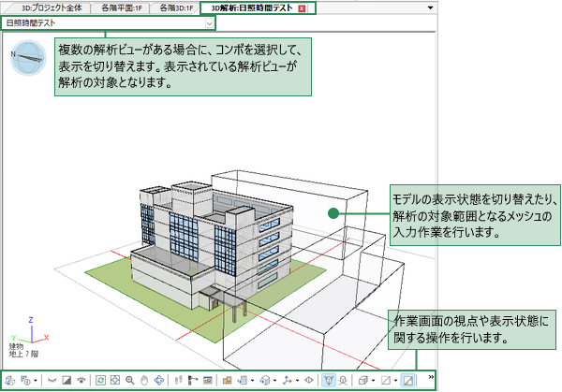The height and width of the screenshot is (392, 562).
Task: Toggle the black-and-white shading display icon
Action: (x=67, y=380)
